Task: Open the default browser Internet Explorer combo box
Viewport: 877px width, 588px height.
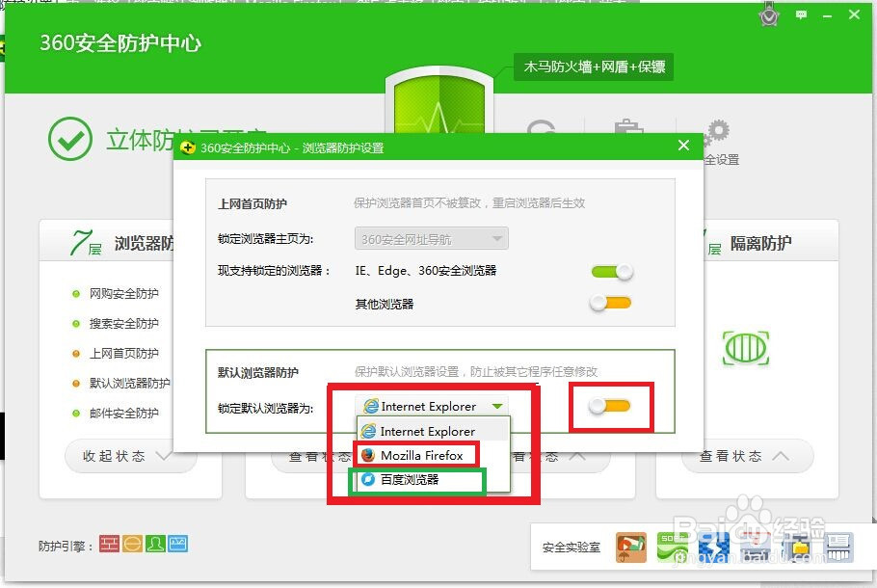Action: coord(431,406)
